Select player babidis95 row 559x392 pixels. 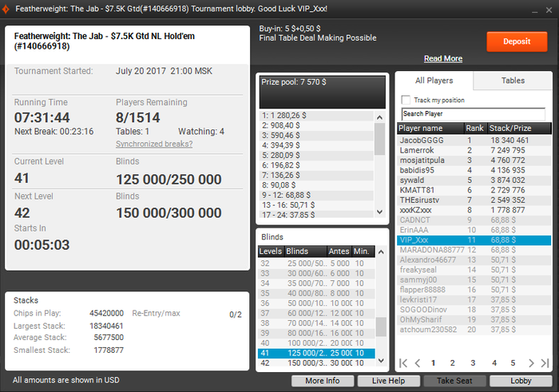pos(474,170)
